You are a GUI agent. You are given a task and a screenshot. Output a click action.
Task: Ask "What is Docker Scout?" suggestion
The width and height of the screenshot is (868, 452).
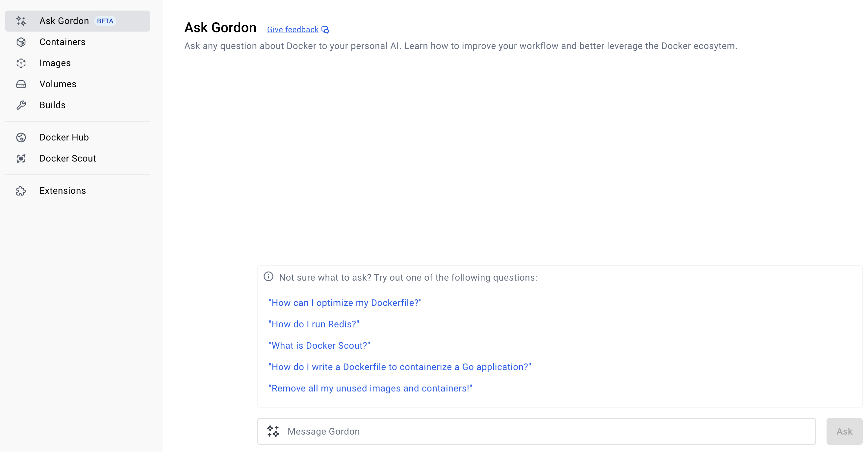(319, 345)
